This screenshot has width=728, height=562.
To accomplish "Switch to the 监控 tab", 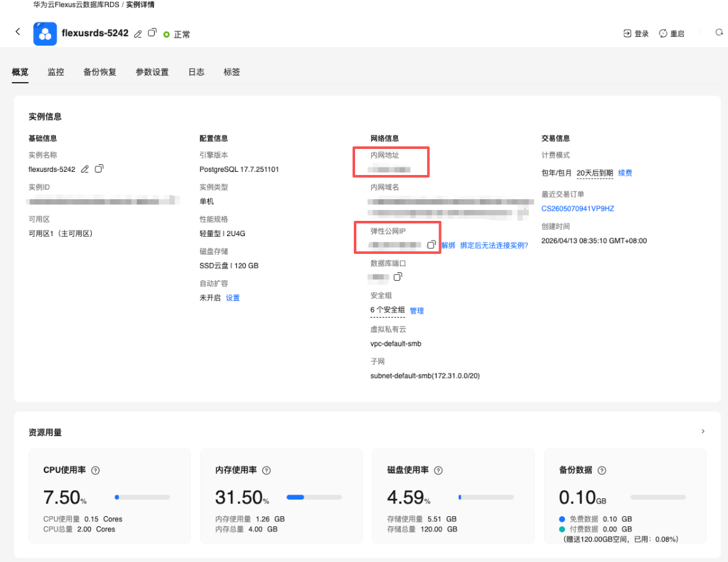I will tap(56, 72).
